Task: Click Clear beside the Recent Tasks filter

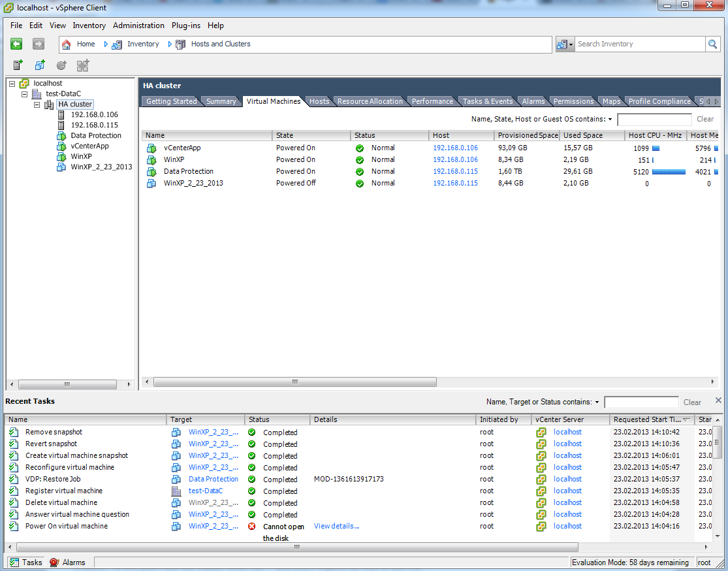Action: pos(692,402)
